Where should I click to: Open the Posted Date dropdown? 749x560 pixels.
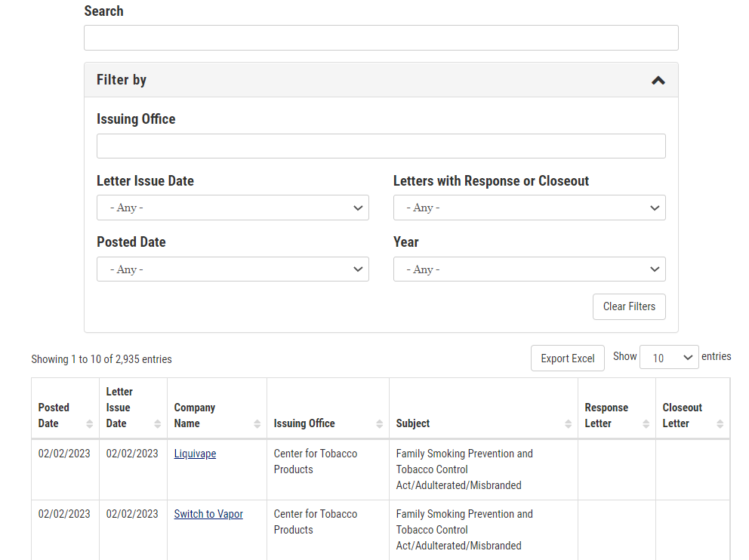[x=233, y=269]
